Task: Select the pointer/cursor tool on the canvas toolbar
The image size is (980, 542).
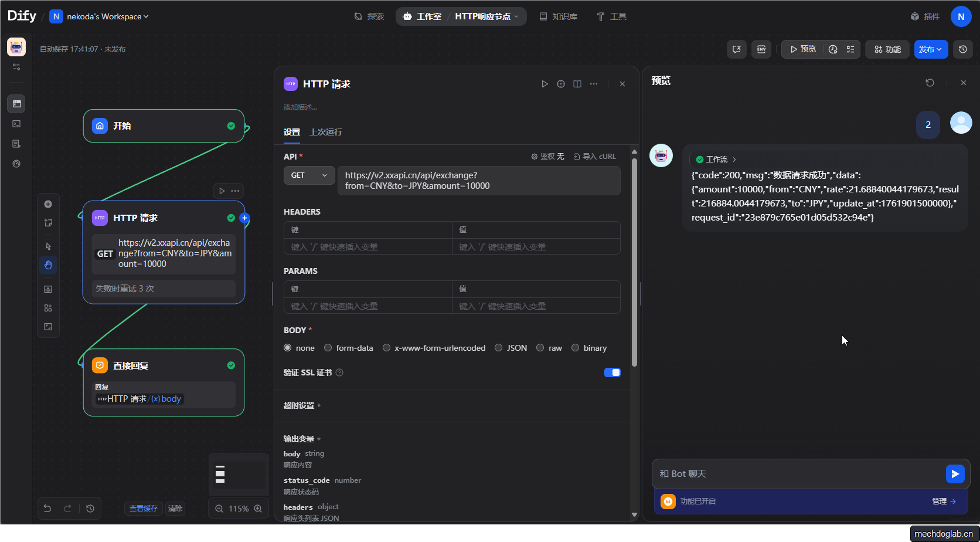Action: pos(48,246)
